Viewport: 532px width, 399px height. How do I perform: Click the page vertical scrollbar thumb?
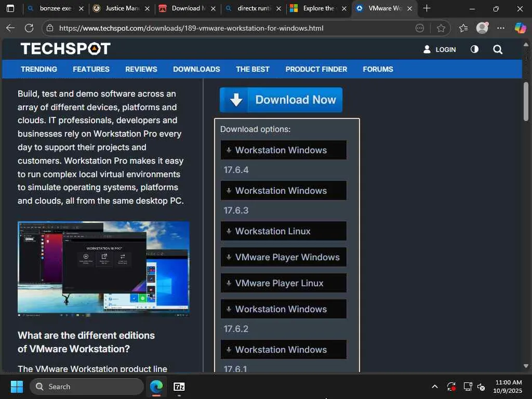coord(526,101)
